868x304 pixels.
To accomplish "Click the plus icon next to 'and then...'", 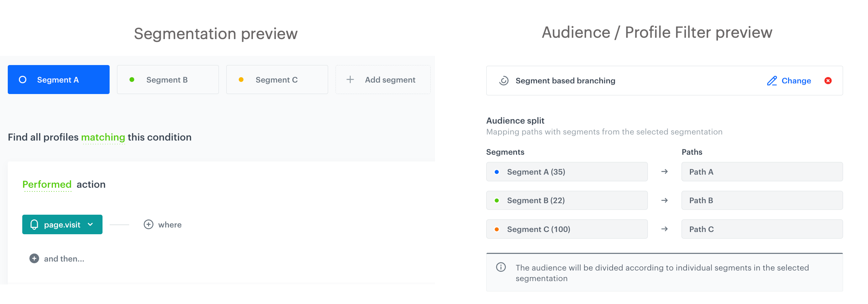I will click(34, 258).
